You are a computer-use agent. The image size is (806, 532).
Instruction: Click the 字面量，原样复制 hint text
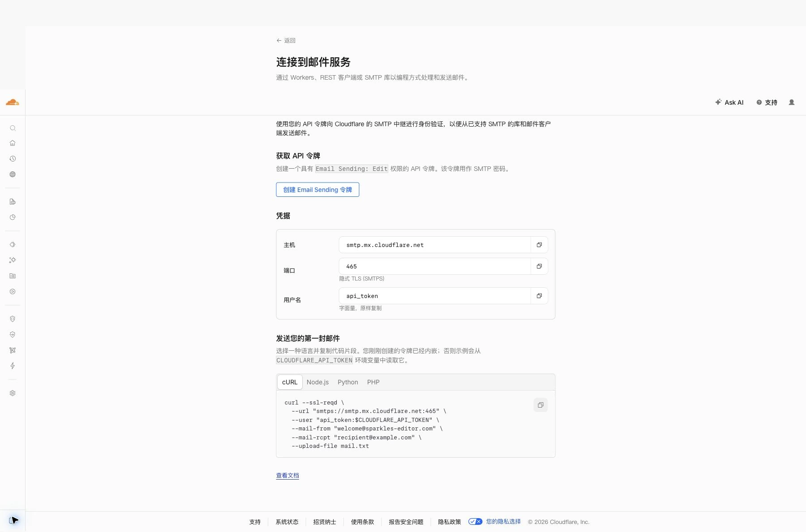point(360,308)
